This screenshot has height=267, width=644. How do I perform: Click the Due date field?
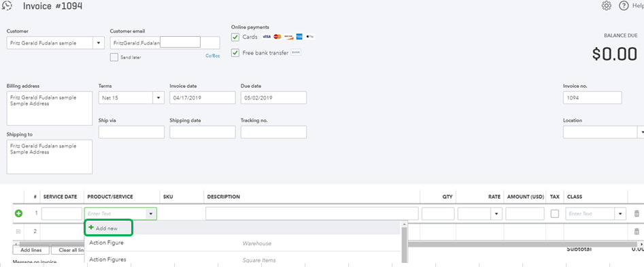[x=273, y=97]
